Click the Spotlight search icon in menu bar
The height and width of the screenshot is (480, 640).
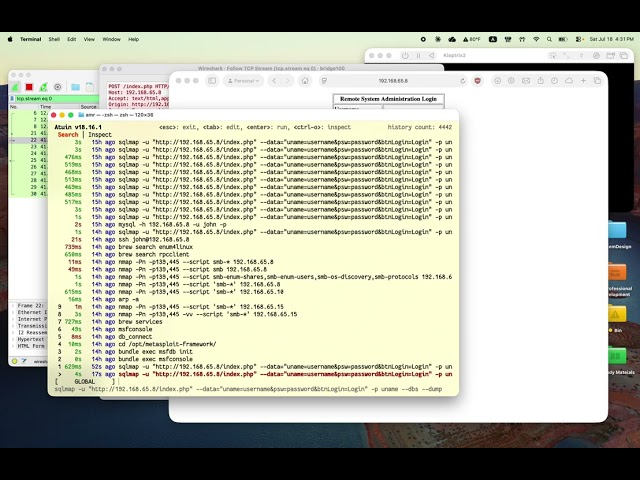click(x=549, y=39)
